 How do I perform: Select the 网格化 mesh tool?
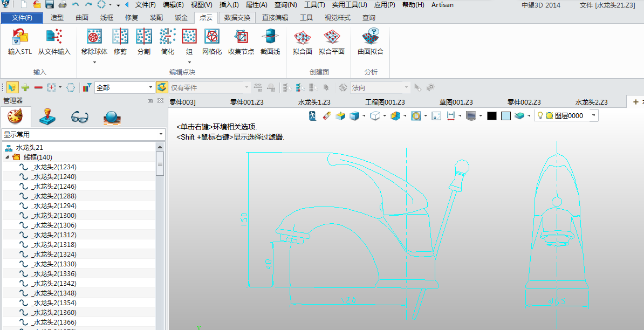coord(212,38)
